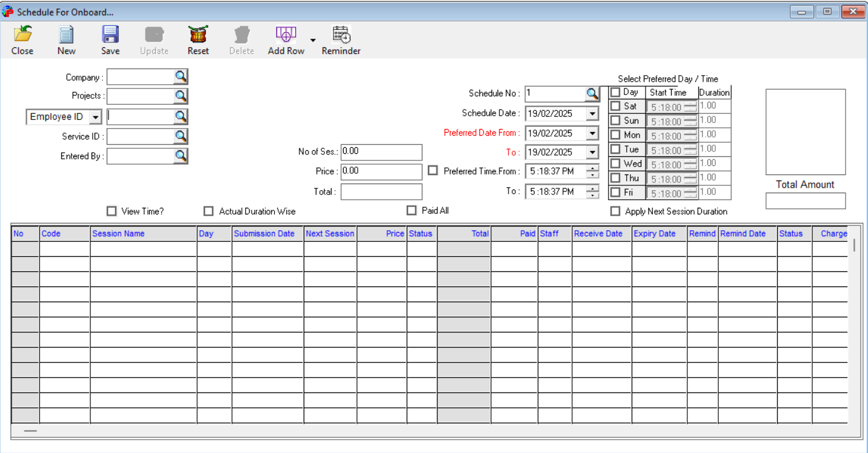
Task: Click the Add Row icon
Action: pos(286,40)
